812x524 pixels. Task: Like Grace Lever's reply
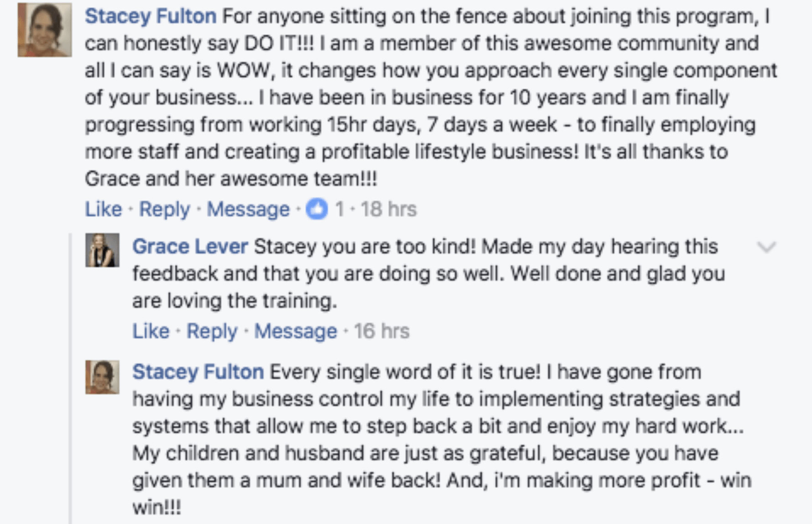click(151, 331)
